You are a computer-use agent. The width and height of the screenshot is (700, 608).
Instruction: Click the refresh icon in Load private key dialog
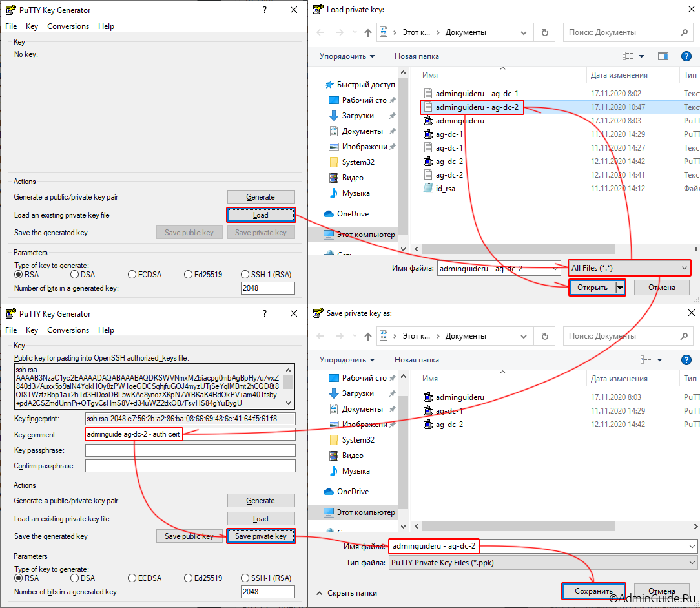545,32
